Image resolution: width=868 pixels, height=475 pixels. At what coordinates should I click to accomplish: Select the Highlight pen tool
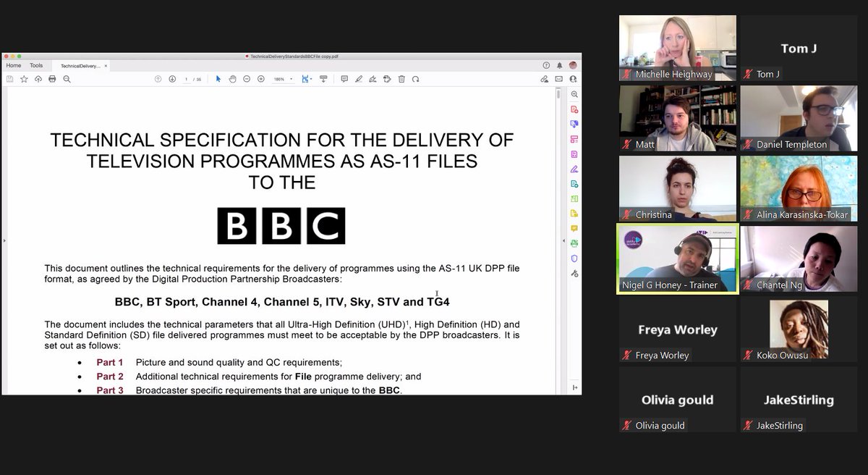point(359,79)
